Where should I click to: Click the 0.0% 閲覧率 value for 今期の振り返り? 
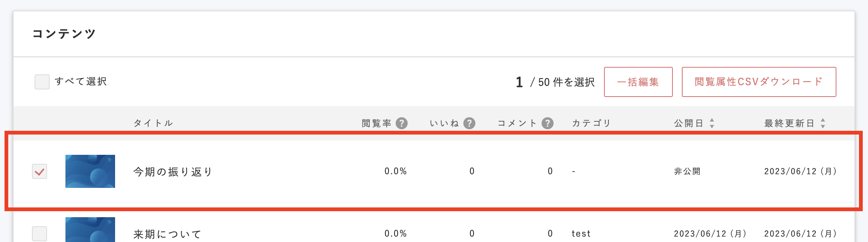[395, 171]
